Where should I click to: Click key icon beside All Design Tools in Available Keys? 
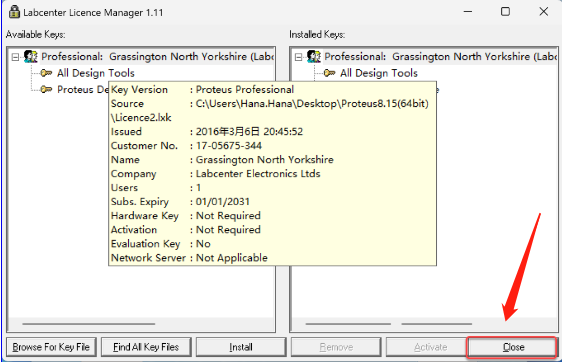pos(46,73)
